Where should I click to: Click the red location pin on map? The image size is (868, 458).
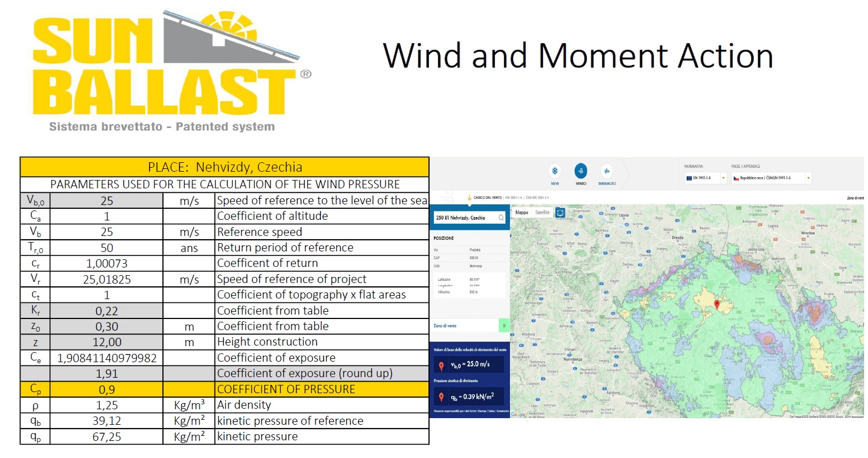(x=717, y=304)
